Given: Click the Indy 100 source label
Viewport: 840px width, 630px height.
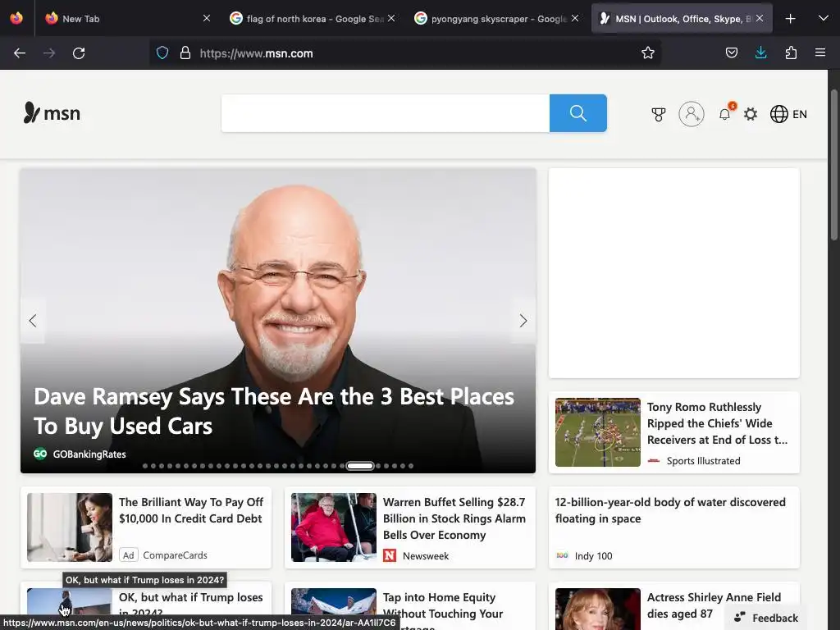Looking at the screenshot, I should (594, 556).
